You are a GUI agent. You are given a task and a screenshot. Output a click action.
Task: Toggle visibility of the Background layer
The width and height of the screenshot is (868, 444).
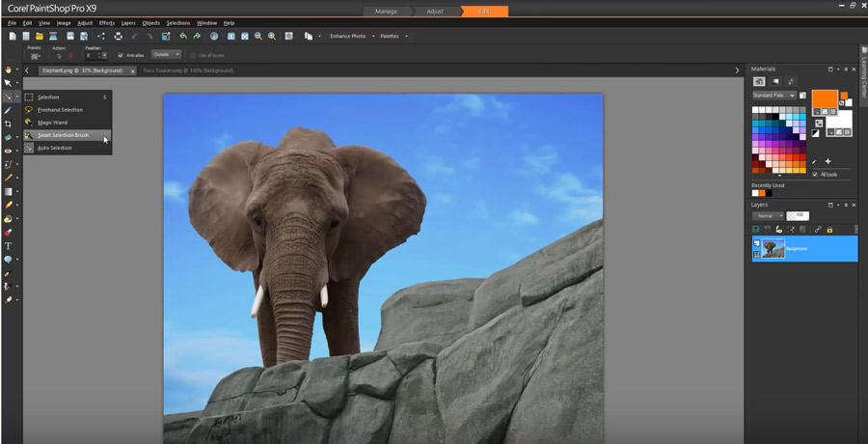point(756,244)
